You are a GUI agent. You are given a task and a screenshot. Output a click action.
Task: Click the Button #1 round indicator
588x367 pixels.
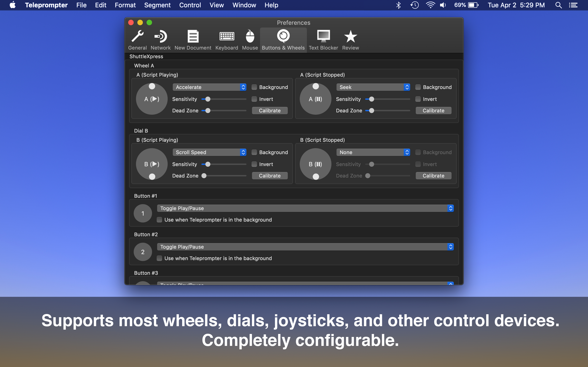143,213
